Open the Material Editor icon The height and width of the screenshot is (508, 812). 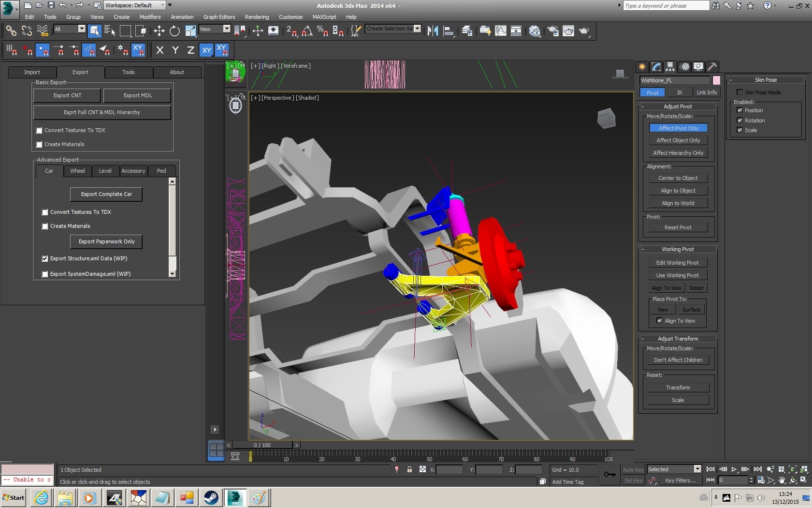click(x=535, y=31)
